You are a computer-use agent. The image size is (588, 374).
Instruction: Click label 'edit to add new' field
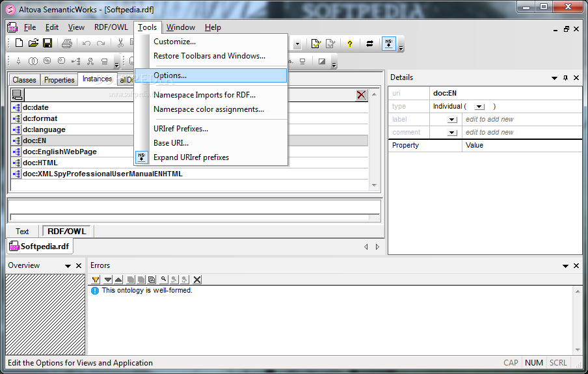point(522,119)
